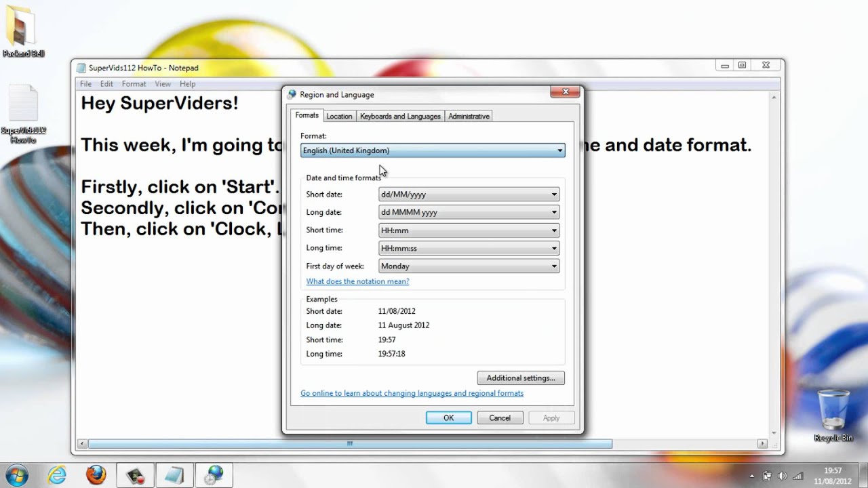Open the Packard Bell desktop folder
Viewport: 868px width, 488px height.
pyautogui.click(x=23, y=31)
